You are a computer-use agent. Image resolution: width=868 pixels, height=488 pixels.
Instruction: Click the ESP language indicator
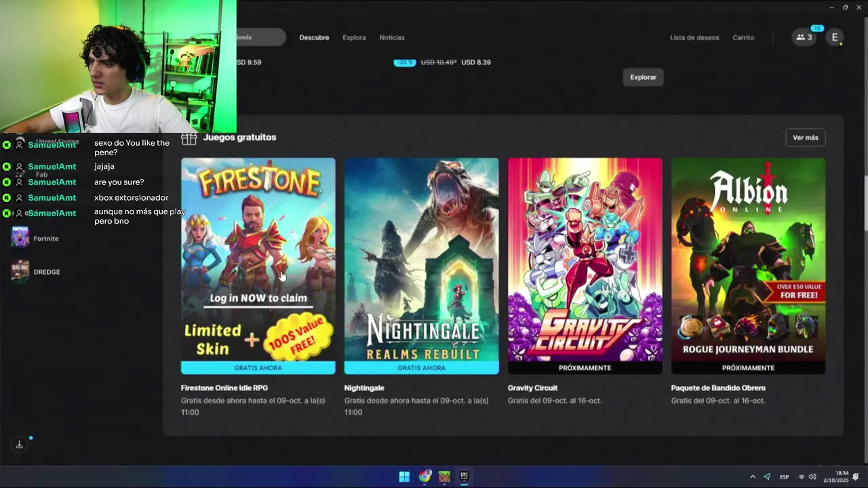(x=784, y=476)
